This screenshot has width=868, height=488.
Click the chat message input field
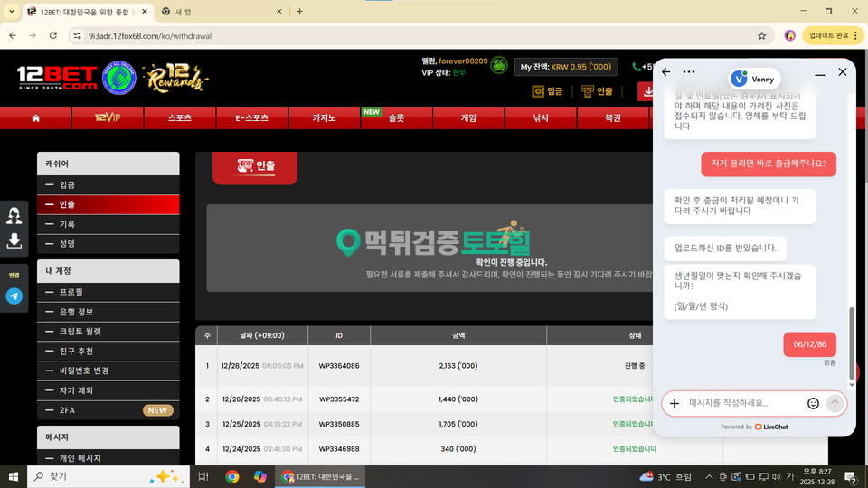click(741, 404)
